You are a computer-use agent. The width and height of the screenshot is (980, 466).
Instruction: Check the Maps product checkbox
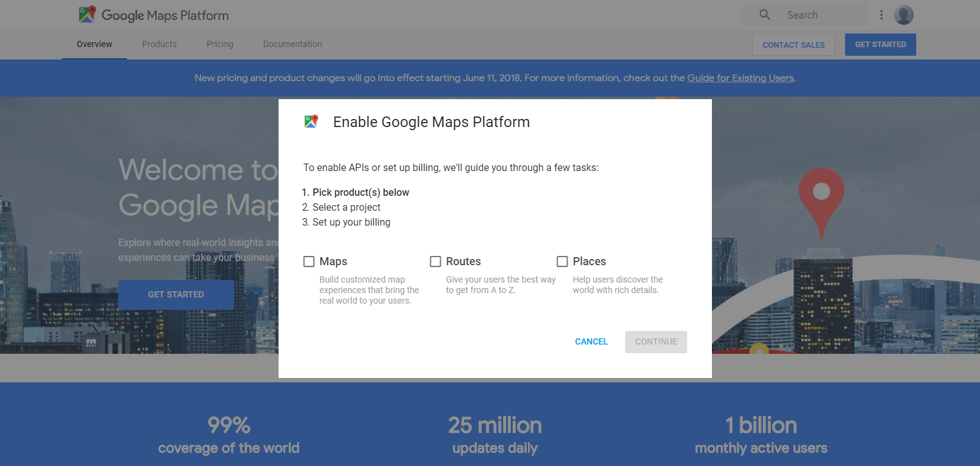(x=309, y=262)
